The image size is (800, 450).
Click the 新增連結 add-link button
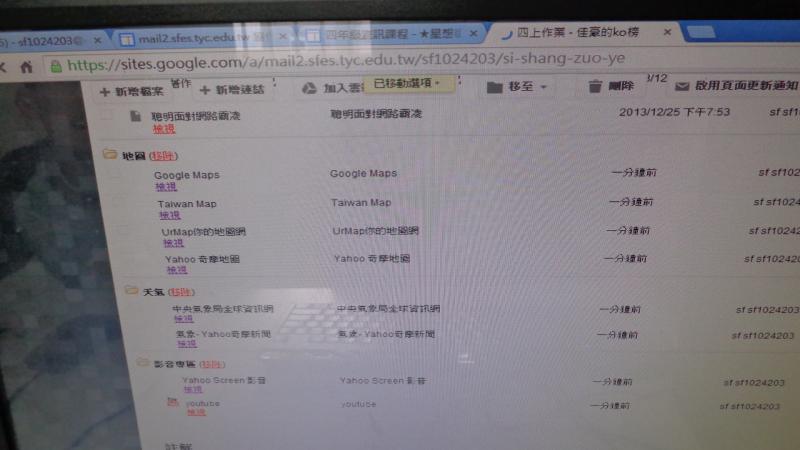(232, 90)
